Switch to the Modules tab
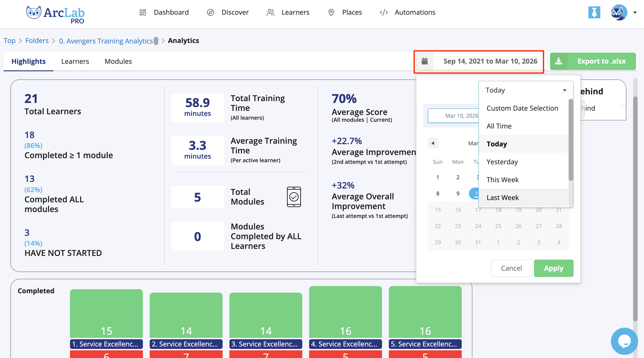 click(x=118, y=61)
